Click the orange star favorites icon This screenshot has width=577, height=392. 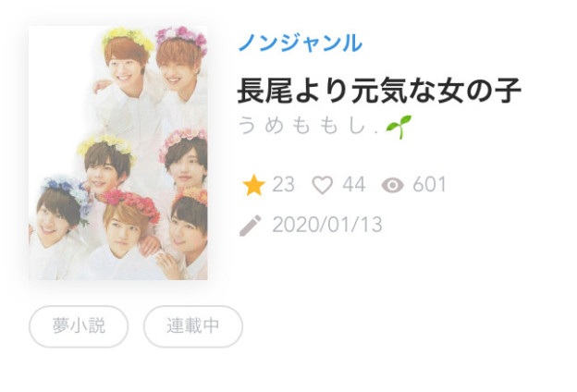click(254, 185)
